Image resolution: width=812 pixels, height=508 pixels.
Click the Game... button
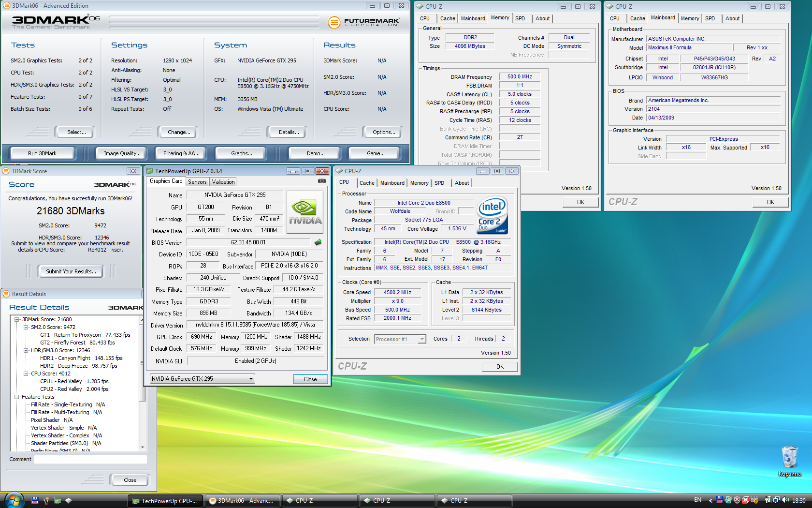pos(376,153)
